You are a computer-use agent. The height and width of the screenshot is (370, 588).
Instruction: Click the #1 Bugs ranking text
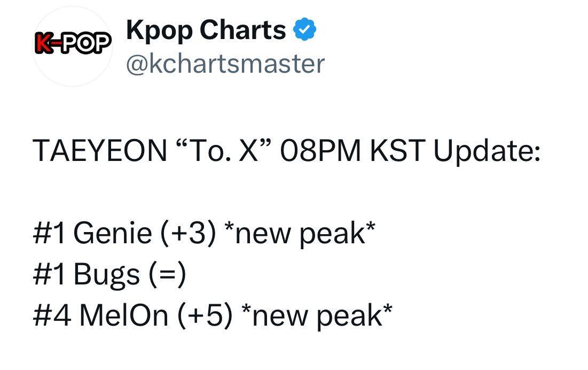click(87, 275)
